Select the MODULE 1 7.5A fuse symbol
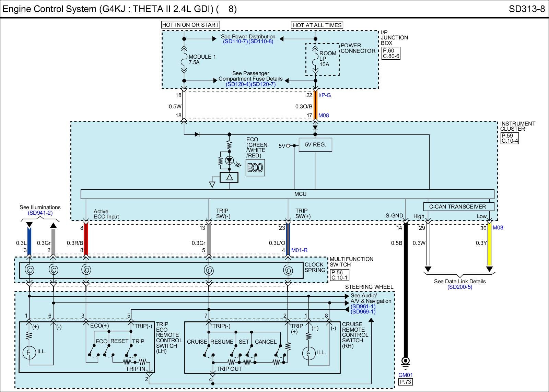 (x=184, y=60)
